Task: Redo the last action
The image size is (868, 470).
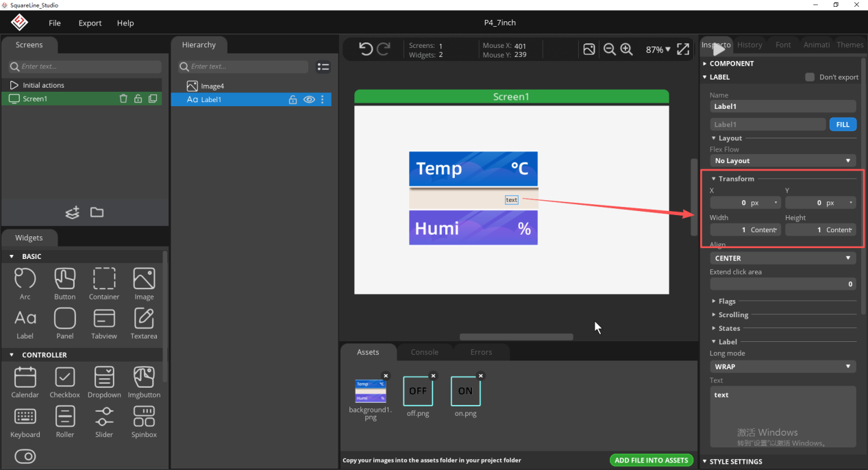Action: [x=384, y=49]
